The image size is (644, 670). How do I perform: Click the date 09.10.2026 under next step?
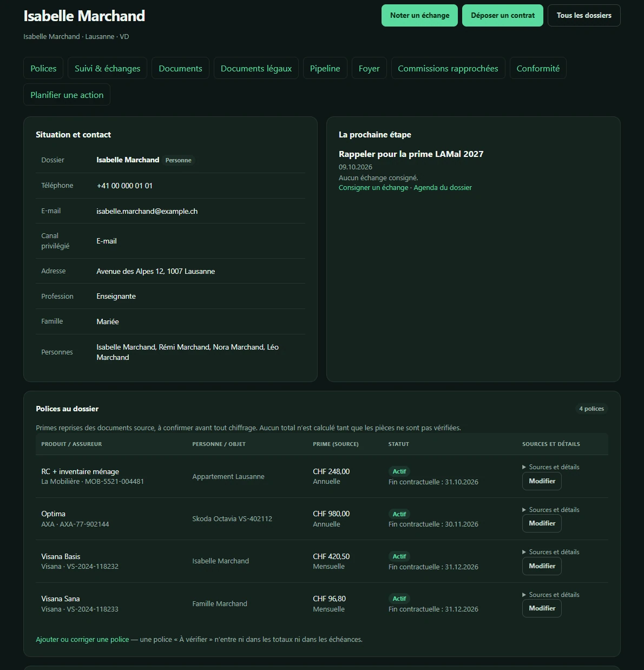coord(356,167)
